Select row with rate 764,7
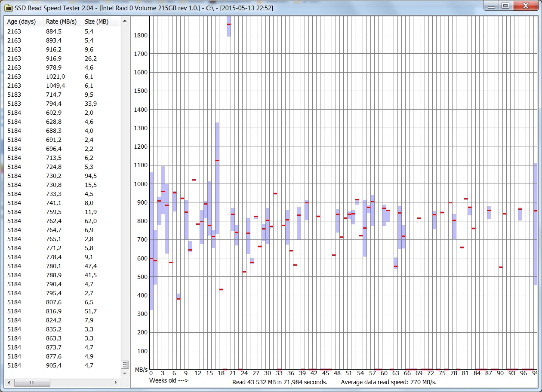The image size is (542, 392). click(62, 230)
